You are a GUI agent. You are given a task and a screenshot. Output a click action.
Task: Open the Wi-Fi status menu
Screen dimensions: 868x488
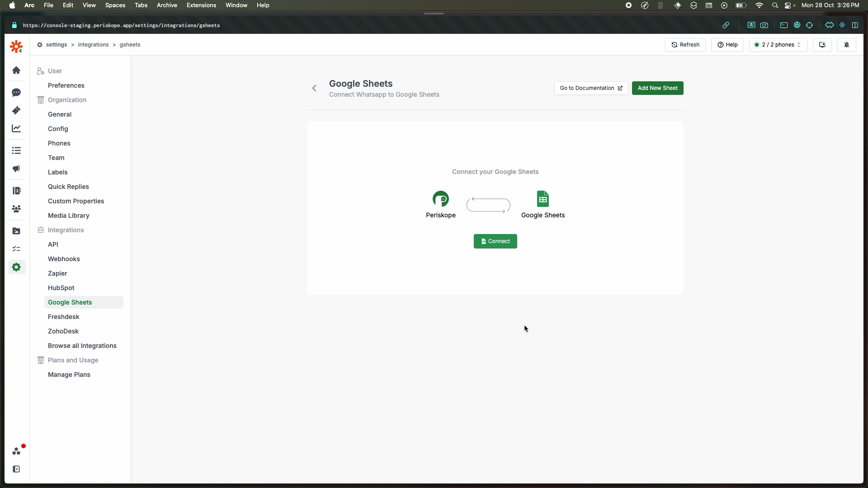759,5
